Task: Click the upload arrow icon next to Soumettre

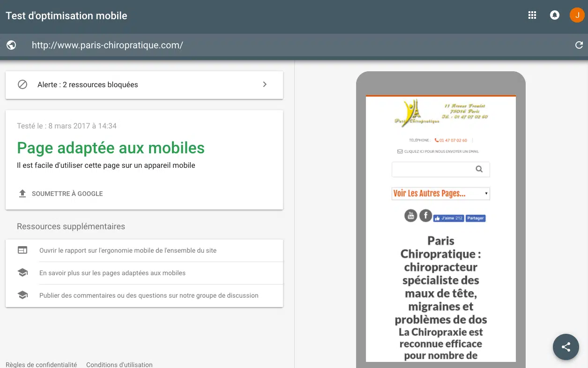Action: [22, 194]
